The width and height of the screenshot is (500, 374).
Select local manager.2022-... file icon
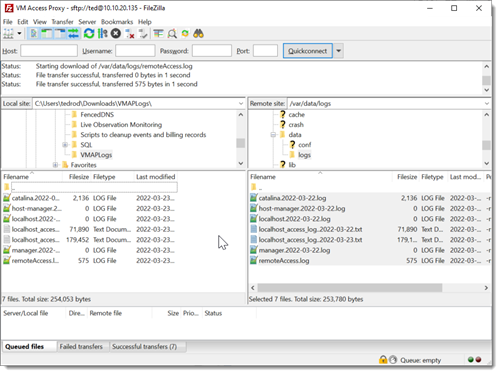coord(7,250)
